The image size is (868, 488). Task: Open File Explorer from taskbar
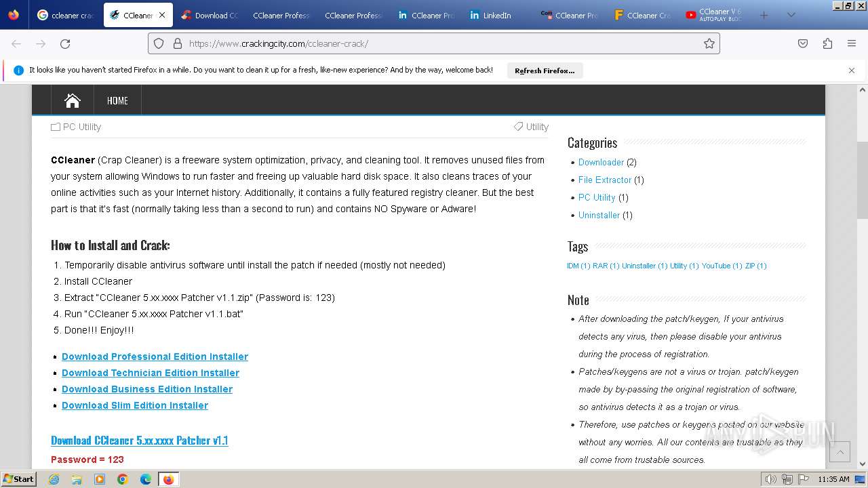[x=77, y=479]
